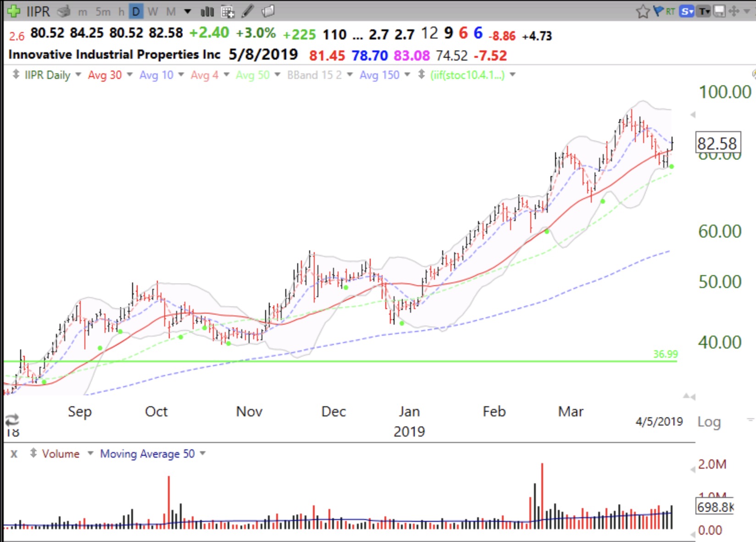Expand the Avg 4 dropdown
This screenshot has height=542, width=756.
[226, 74]
